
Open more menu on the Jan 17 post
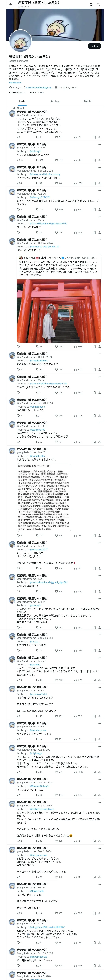[99, 449]
